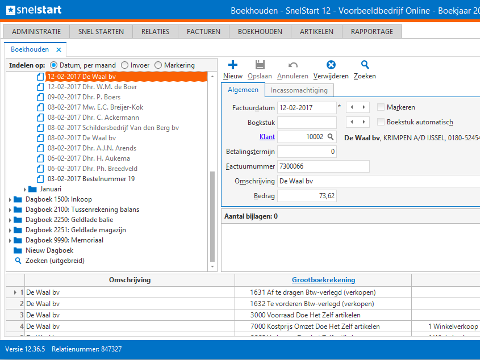Click previous arrow next to Boekstuk
Screen dimensions: 480x360
(352, 122)
